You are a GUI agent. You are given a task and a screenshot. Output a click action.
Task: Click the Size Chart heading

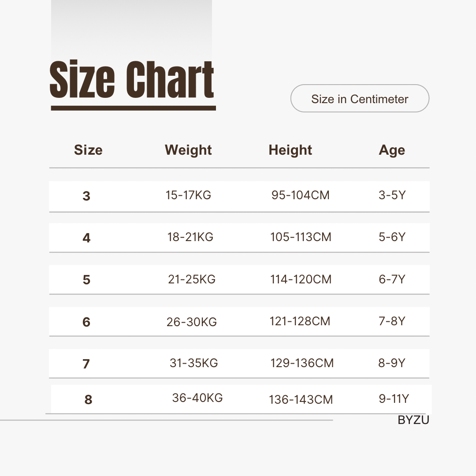coord(132,79)
